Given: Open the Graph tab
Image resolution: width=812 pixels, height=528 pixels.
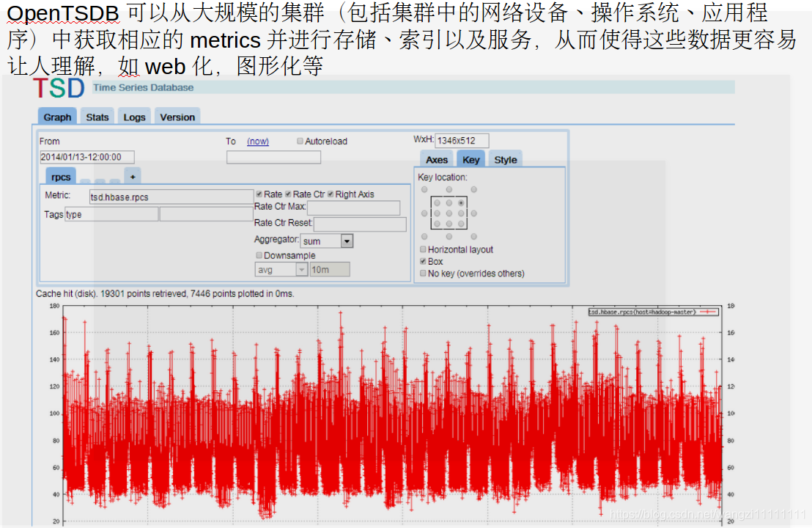Looking at the screenshot, I should point(57,117).
